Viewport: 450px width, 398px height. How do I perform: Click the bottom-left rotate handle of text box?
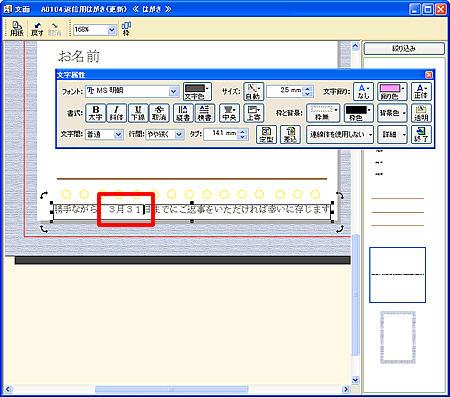point(44,229)
